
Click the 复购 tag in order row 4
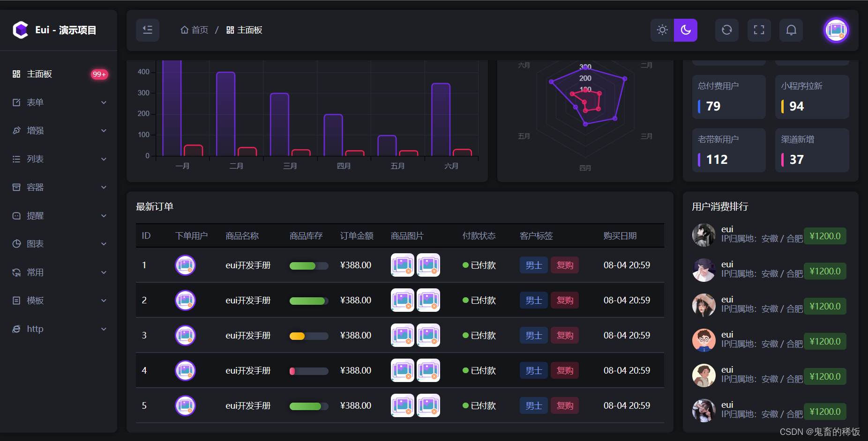565,370
